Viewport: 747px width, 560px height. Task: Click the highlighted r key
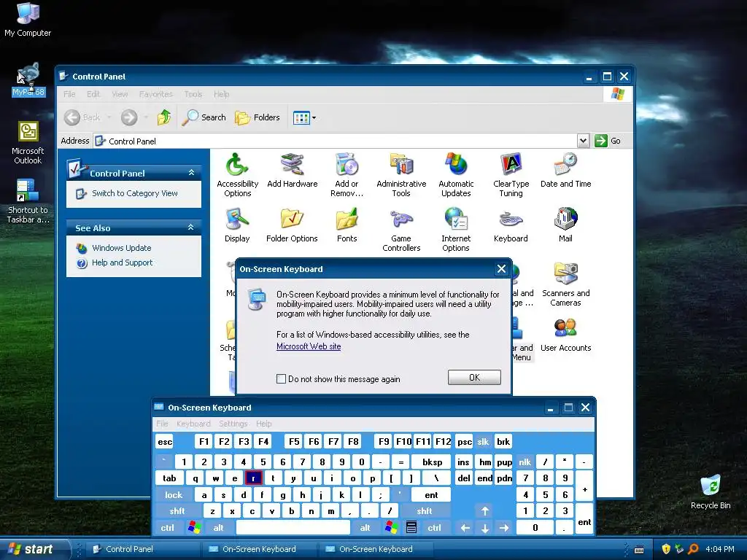click(x=253, y=478)
